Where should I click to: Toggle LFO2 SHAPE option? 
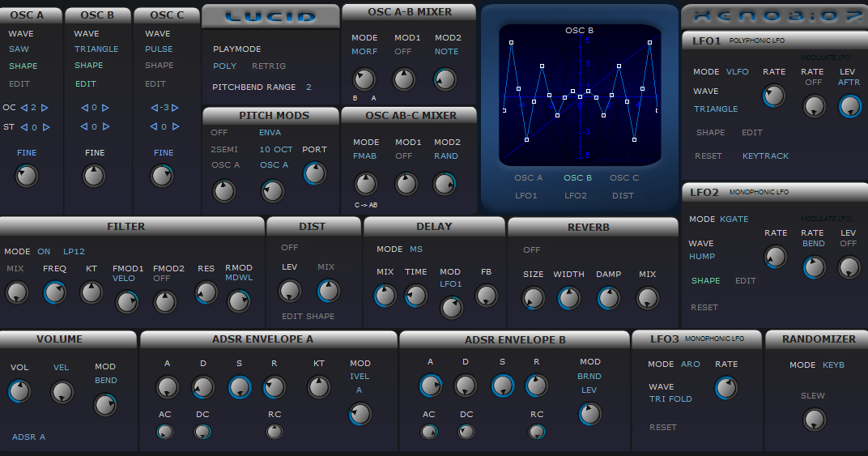click(x=706, y=281)
